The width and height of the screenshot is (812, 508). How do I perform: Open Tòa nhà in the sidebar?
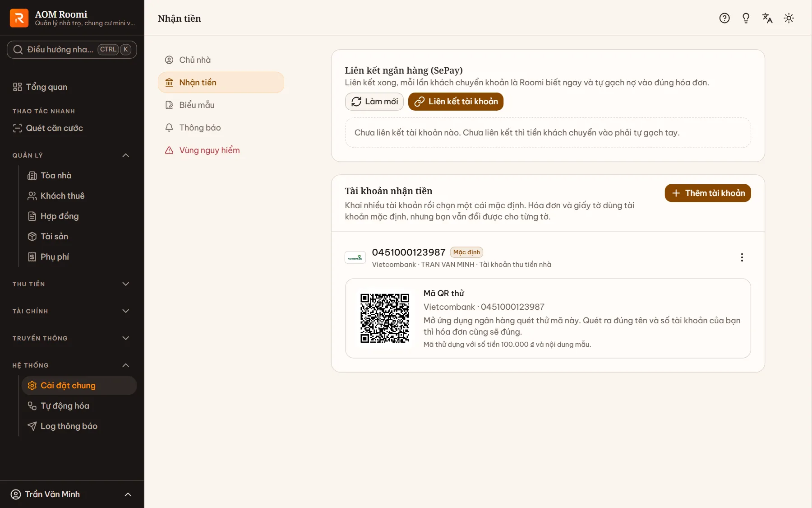point(79,175)
